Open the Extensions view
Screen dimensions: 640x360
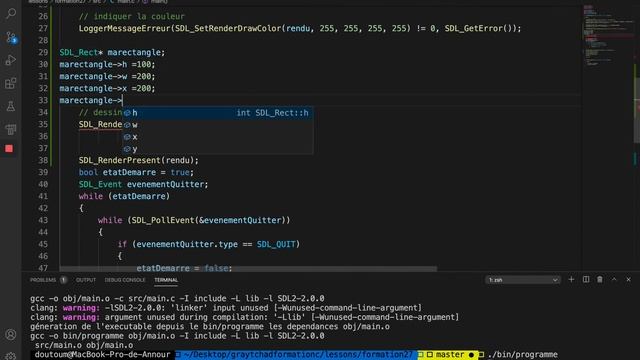[11, 84]
